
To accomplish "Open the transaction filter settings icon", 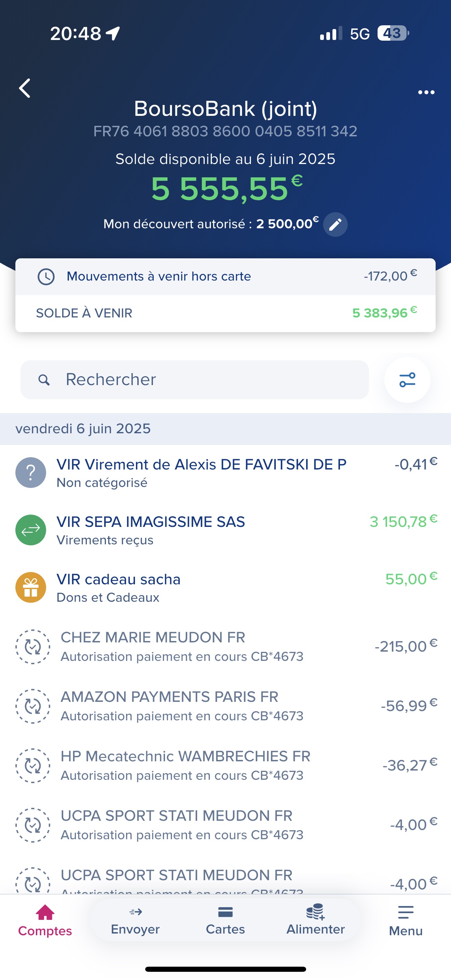I will pyautogui.click(x=407, y=380).
